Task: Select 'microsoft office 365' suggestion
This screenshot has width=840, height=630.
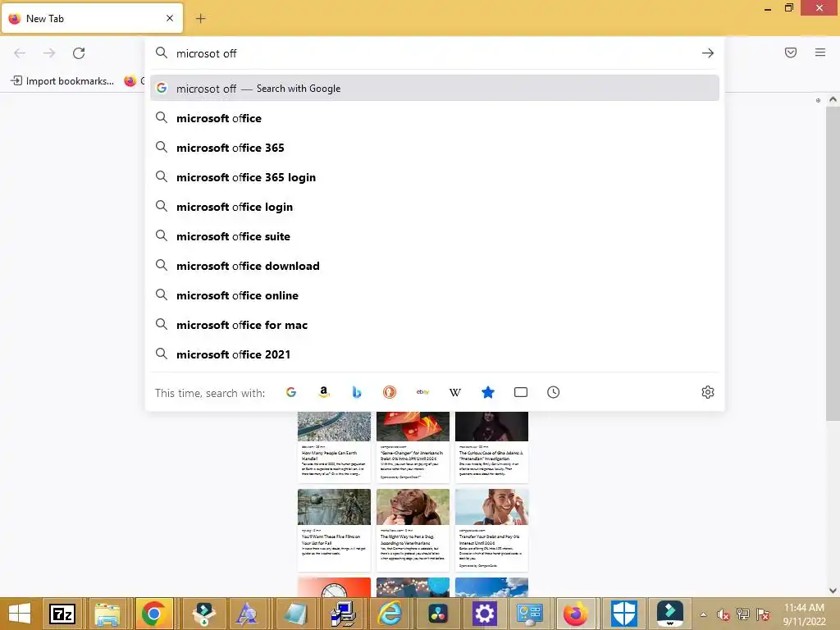Action: [x=435, y=148]
